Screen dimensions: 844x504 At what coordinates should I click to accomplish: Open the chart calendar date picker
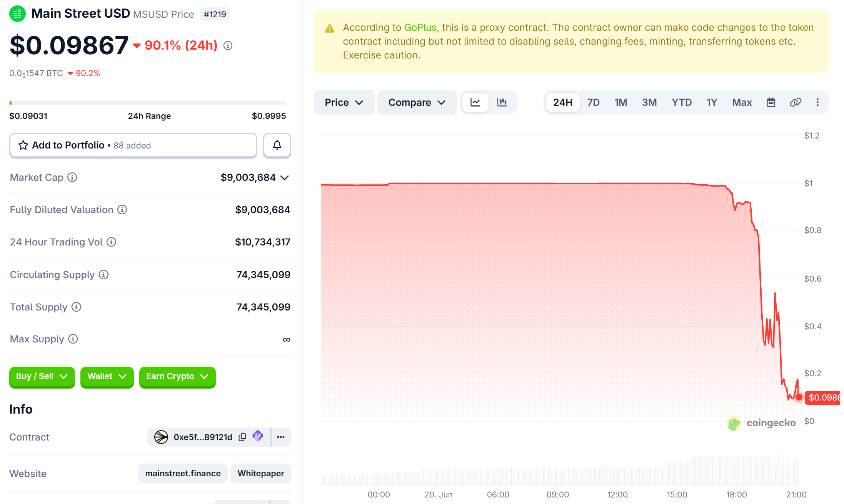coord(771,102)
